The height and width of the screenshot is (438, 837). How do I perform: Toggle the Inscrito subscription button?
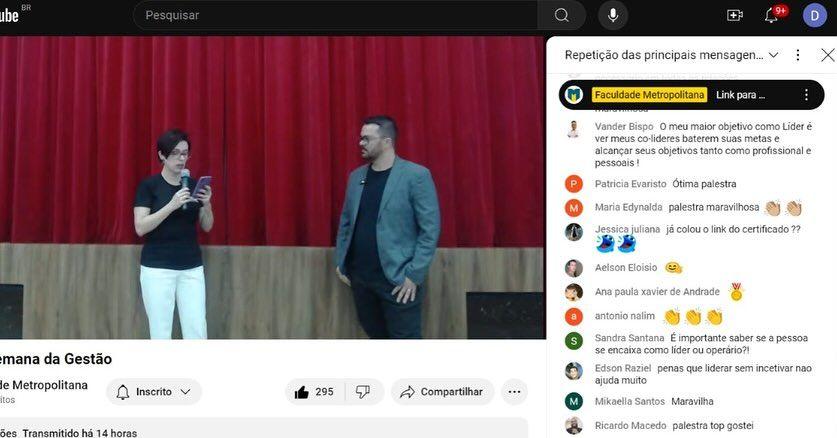tap(153, 392)
